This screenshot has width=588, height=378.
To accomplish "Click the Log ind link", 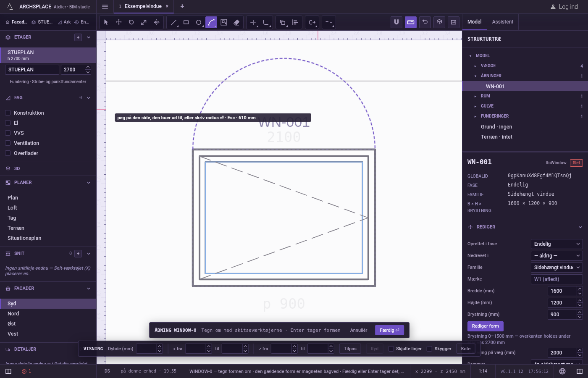I will coord(564,7).
